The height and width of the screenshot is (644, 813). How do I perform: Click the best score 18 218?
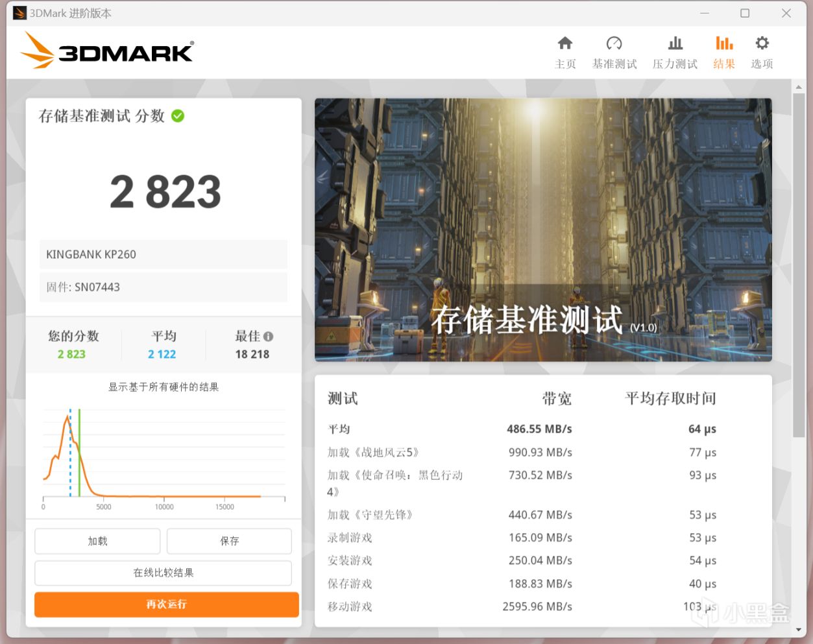(252, 354)
